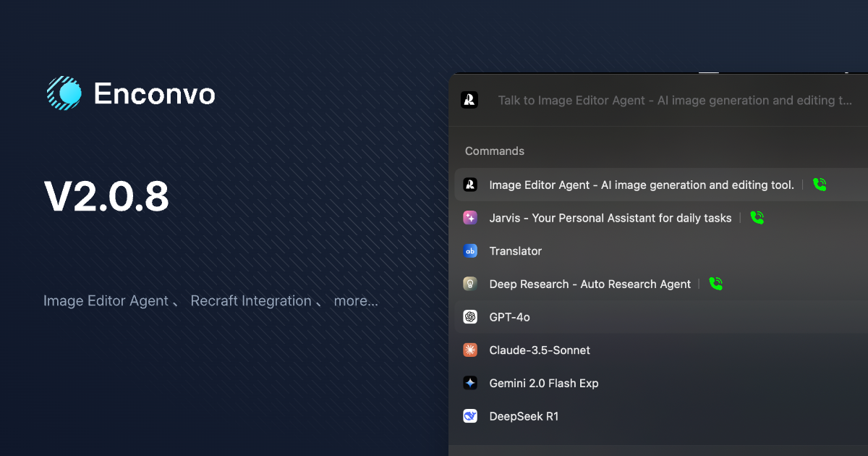Click the Translator icon
Viewport: 868px width, 456px height.
coord(470,251)
